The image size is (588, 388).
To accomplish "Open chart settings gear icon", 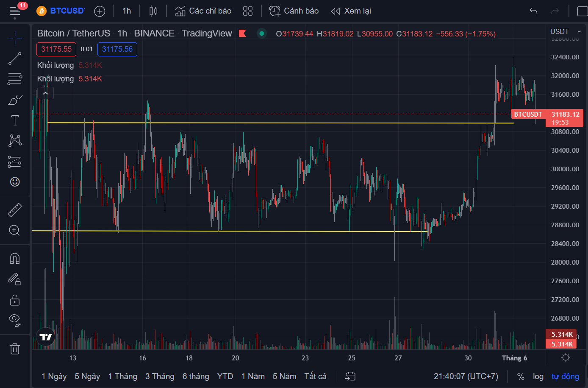I will (566, 357).
